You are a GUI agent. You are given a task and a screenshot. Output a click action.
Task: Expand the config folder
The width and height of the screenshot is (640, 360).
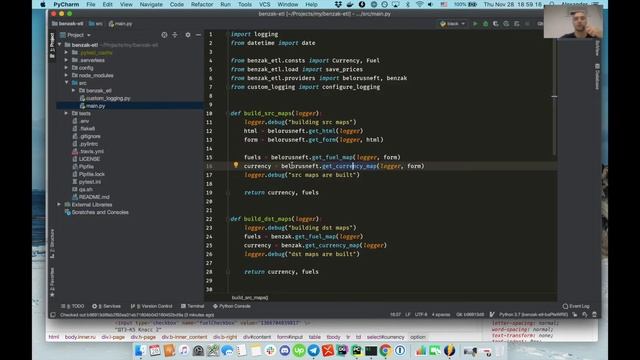[x=67, y=68]
